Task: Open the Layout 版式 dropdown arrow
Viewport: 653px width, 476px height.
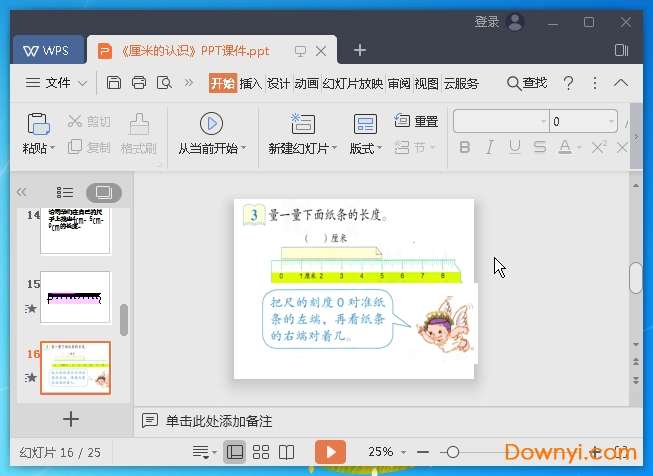Action: point(379,148)
